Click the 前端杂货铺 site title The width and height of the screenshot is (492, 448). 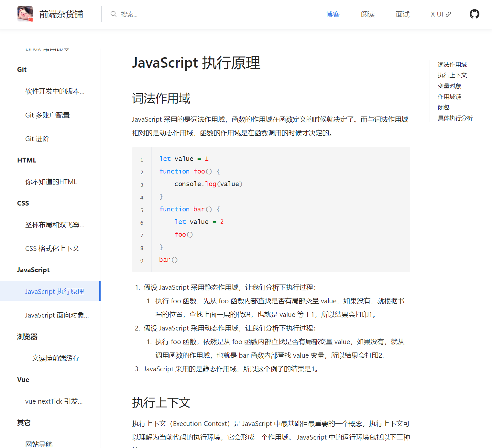pyautogui.click(x=61, y=14)
